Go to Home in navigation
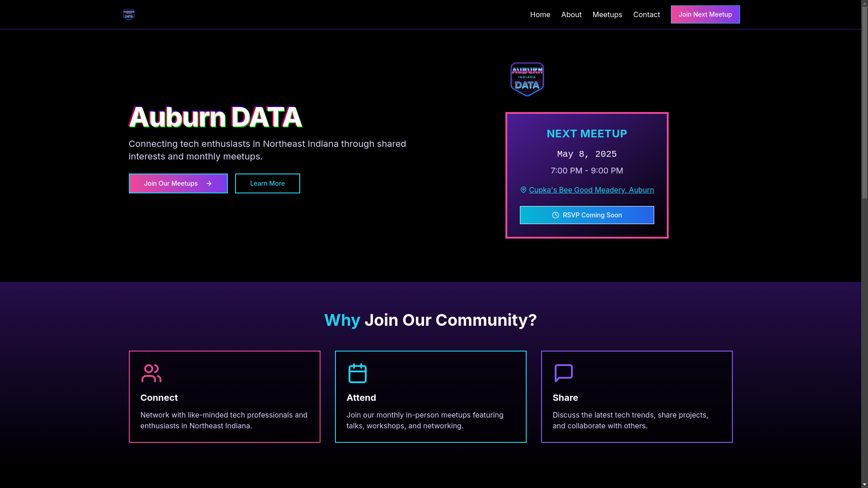Image resolution: width=868 pixels, height=488 pixels. [x=540, y=14]
